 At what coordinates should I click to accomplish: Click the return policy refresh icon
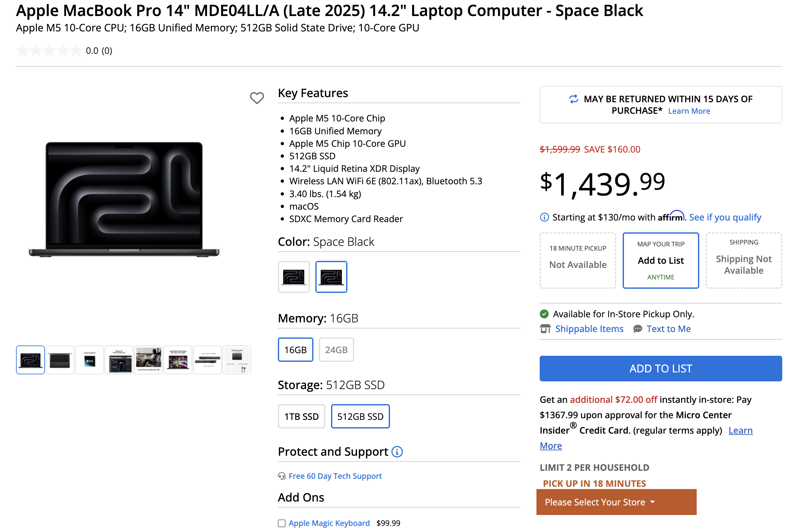(x=573, y=99)
